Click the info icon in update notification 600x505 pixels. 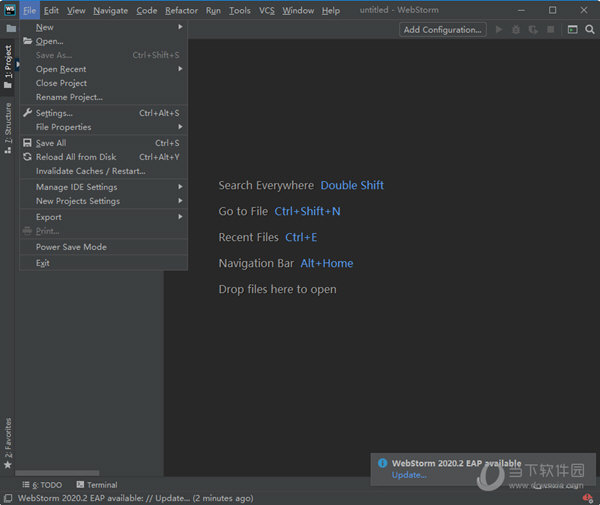(x=382, y=463)
